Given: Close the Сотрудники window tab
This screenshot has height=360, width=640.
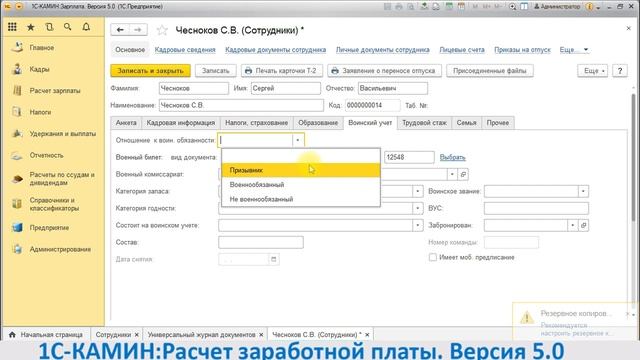Looking at the screenshot, I should coord(137,335).
